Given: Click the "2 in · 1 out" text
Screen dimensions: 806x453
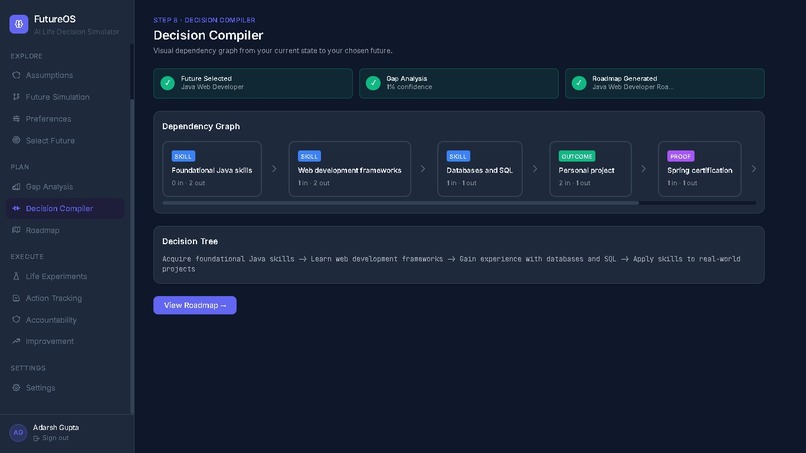Looking at the screenshot, I should 574,183.
